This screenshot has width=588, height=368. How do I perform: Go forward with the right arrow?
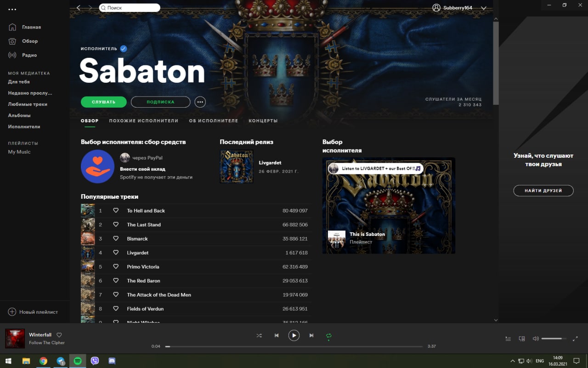point(90,8)
